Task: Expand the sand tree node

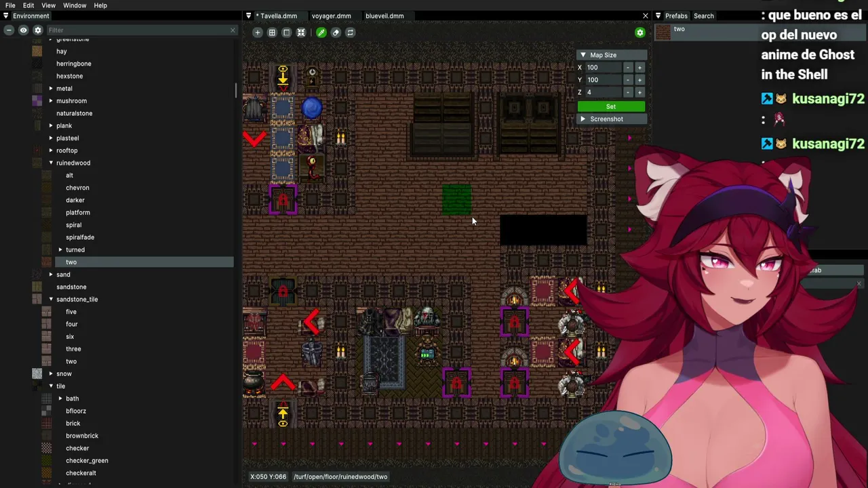Action: tap(51, 274)
